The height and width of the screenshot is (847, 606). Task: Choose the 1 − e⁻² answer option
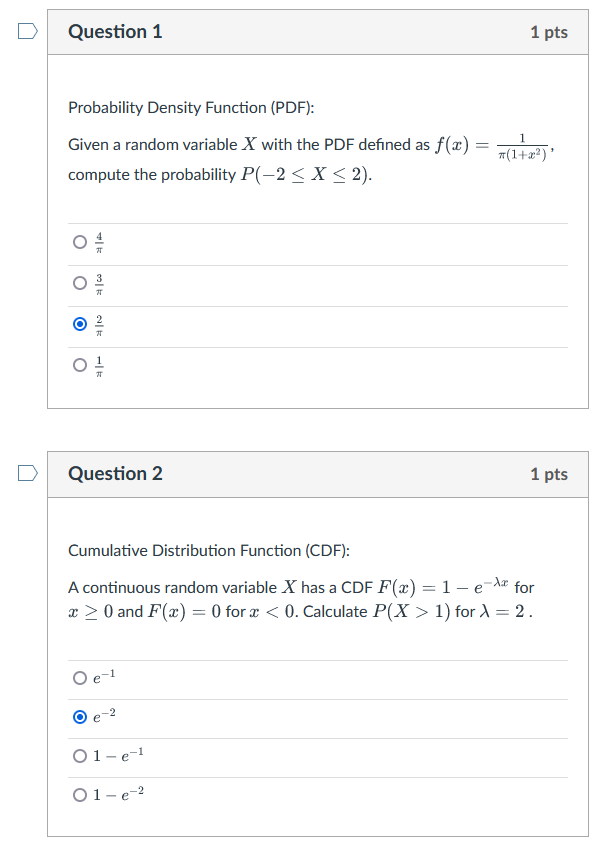coord(79,794)
